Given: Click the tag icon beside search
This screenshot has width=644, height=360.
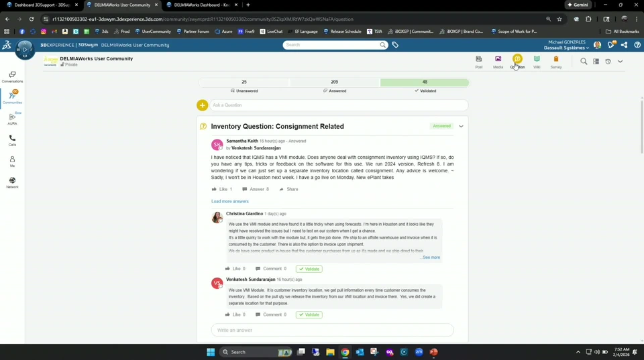Looking at the screenshot, I should click(x=395, y=45).
